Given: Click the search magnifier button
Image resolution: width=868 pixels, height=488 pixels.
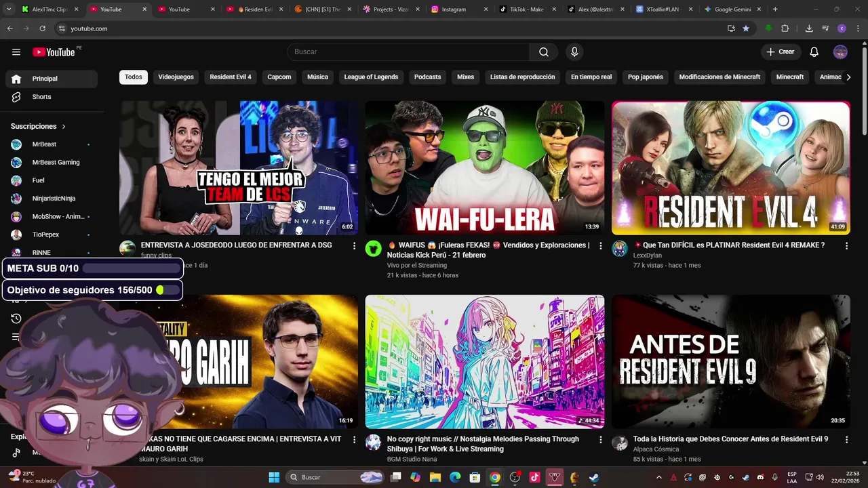Looking at the screenshot, I should tap(544, 52).
